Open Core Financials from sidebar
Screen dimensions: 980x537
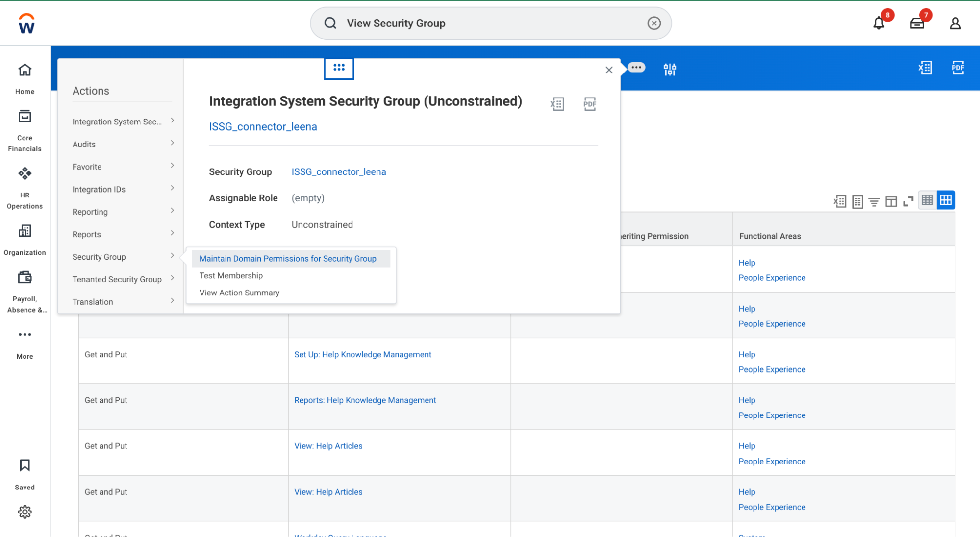(x=25, y=131)
